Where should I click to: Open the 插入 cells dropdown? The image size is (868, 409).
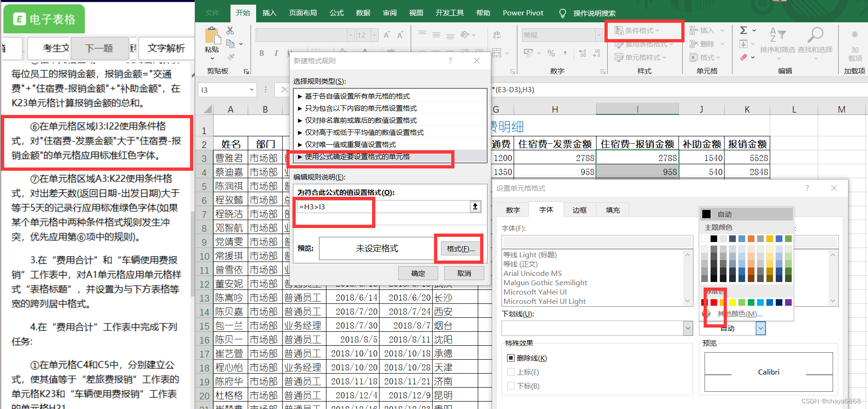707,30
